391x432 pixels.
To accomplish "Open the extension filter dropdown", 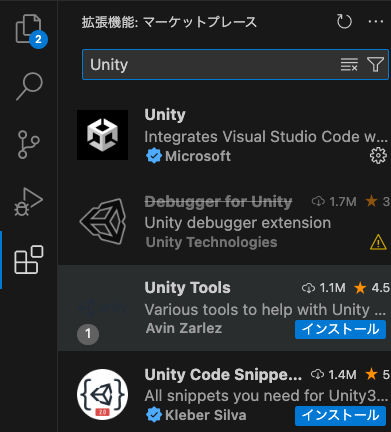I will 376,64.
